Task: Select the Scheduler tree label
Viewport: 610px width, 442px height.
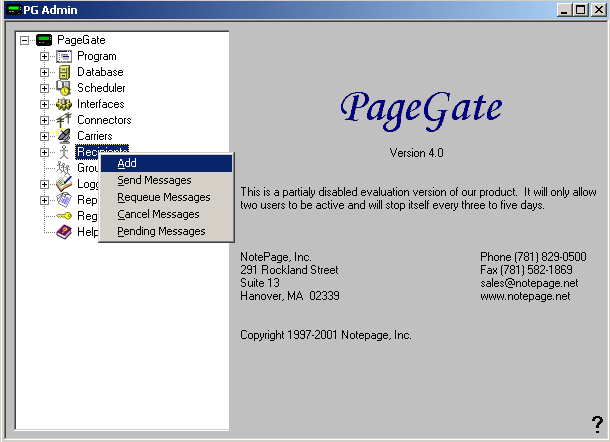Action: click(101, 88)
